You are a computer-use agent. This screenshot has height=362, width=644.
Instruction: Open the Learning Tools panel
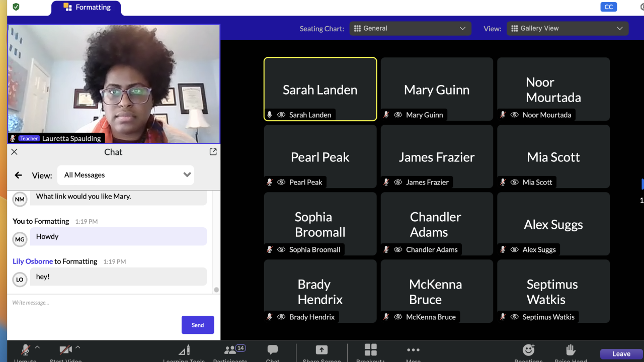coord(184,351)
